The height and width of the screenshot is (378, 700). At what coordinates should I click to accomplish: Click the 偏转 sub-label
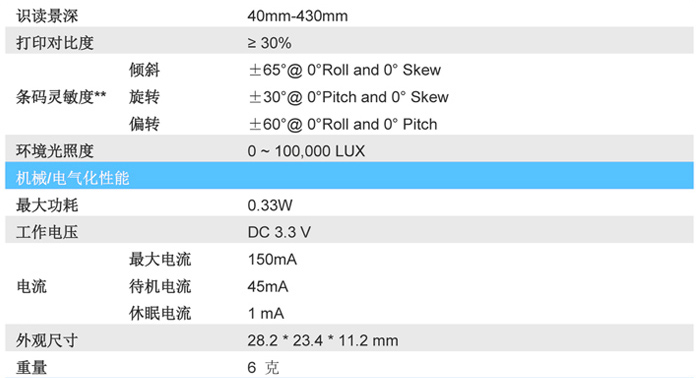click(144, 124)
